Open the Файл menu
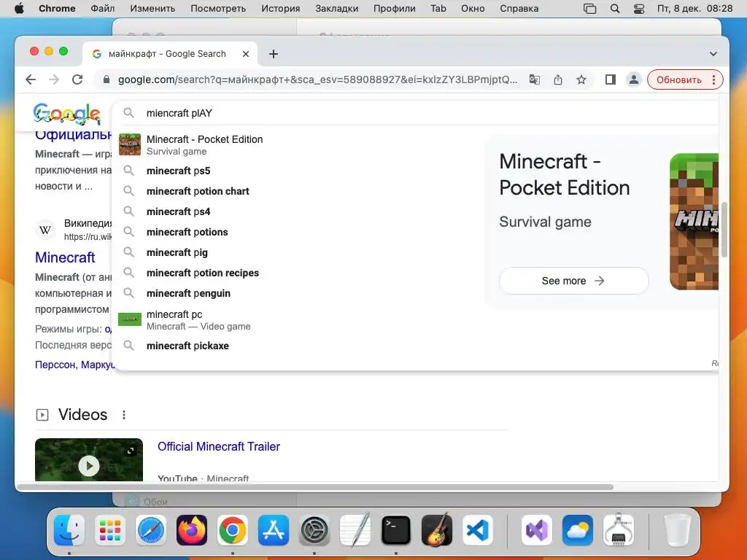 102,9
